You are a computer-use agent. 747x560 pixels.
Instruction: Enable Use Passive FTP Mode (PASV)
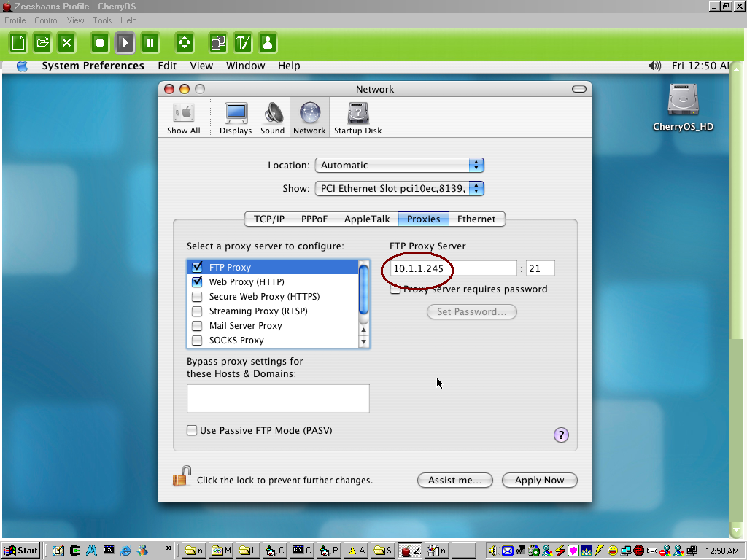click(192, 430)
